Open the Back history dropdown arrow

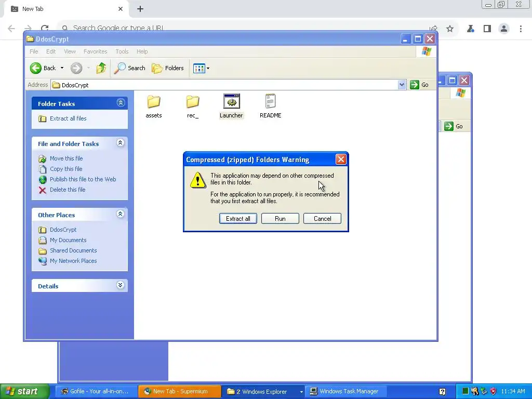(x=62, y=68)
